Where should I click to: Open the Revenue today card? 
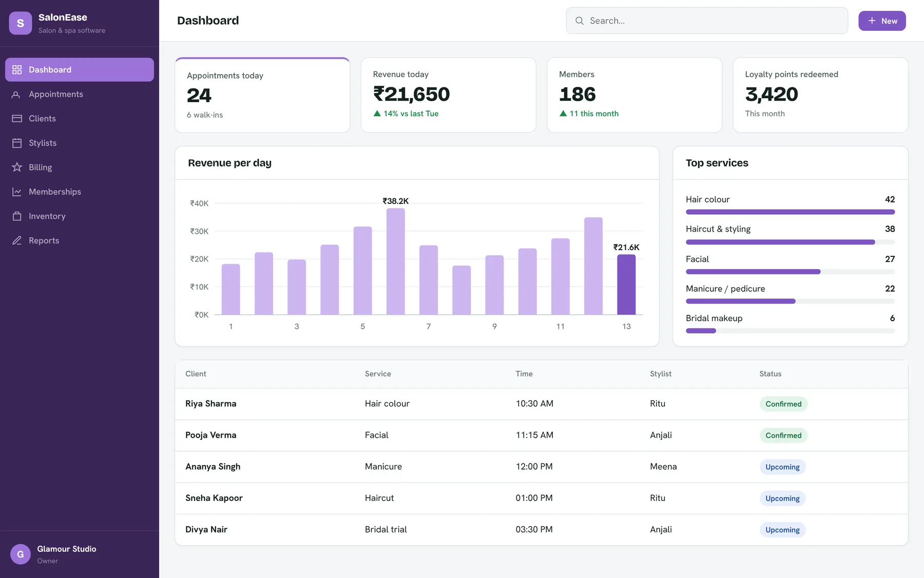click(449, 95)
